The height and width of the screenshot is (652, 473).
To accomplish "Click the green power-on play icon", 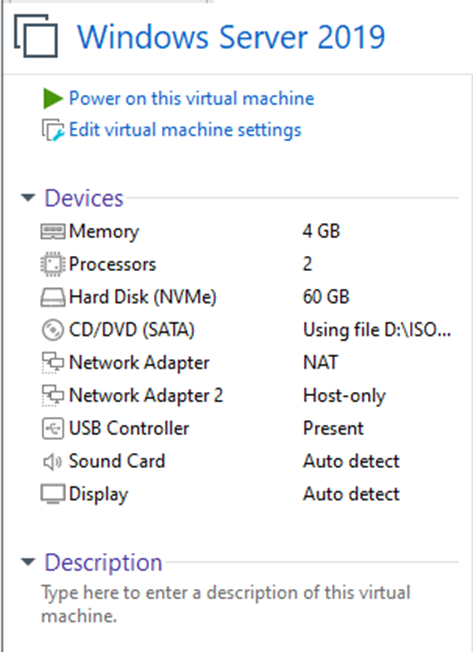I will (x=53, y=99).
